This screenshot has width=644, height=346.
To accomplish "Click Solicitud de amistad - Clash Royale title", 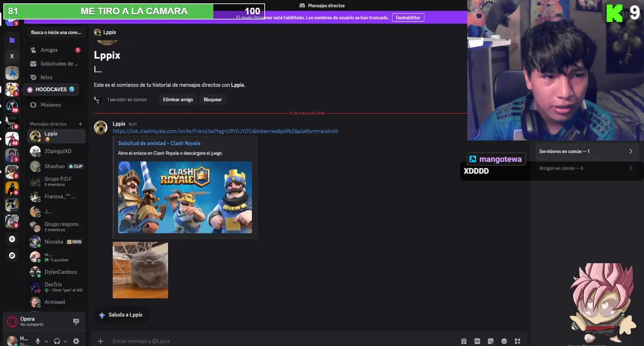I will pos(159,143).
